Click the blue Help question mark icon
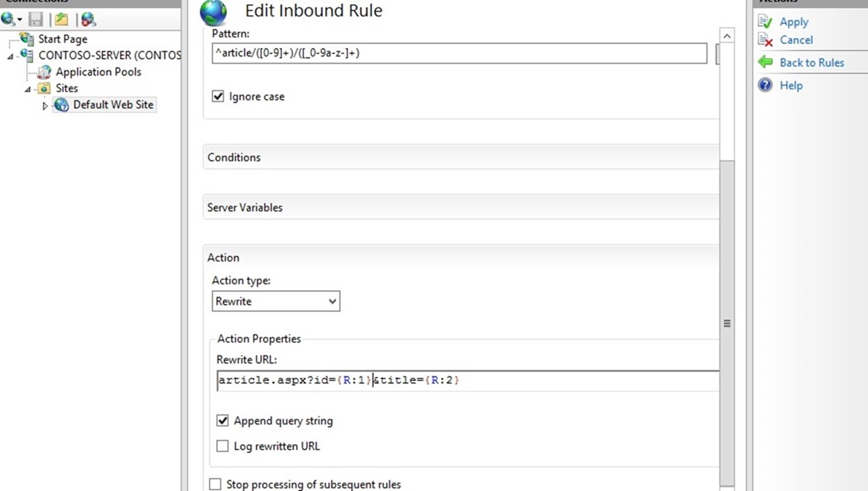Viewport: 868px width, 491px height. point(765,85)
